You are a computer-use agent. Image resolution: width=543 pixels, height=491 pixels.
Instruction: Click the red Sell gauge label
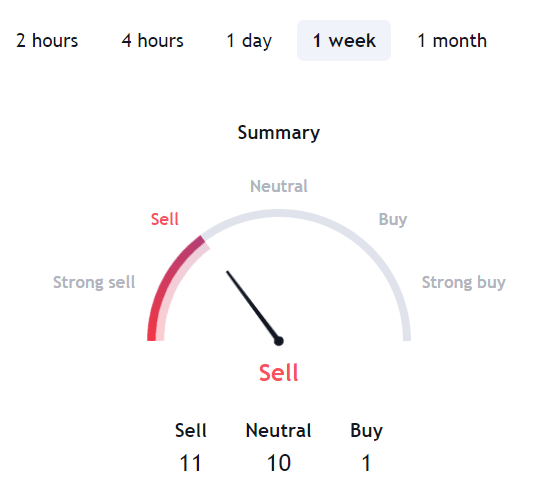tap(164, 219)
